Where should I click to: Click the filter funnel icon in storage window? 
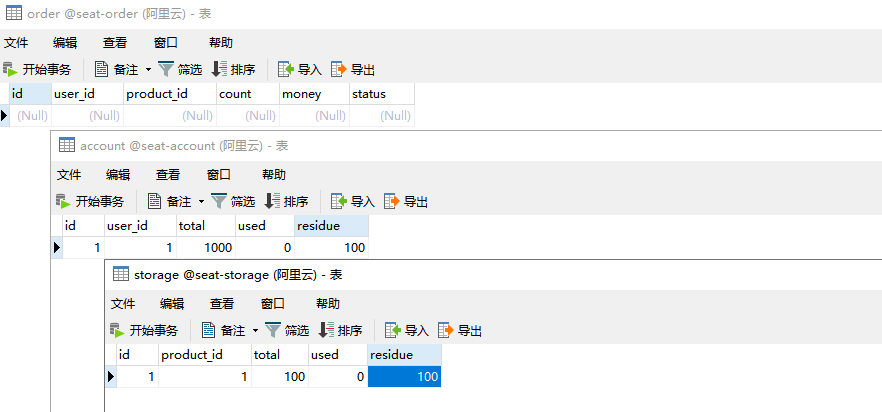pyautogui.click(x=273, y=330)
